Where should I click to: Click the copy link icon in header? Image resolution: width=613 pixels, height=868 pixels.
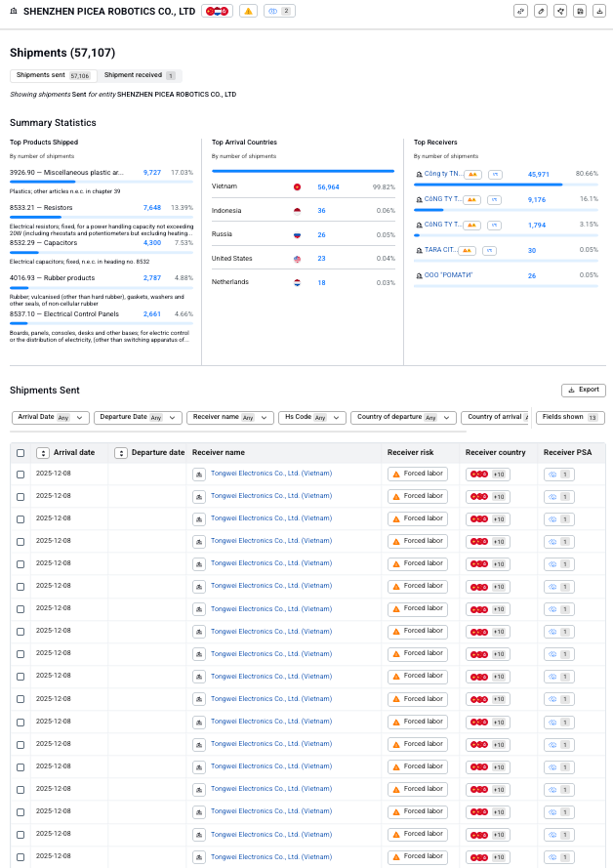pos(521,11)
